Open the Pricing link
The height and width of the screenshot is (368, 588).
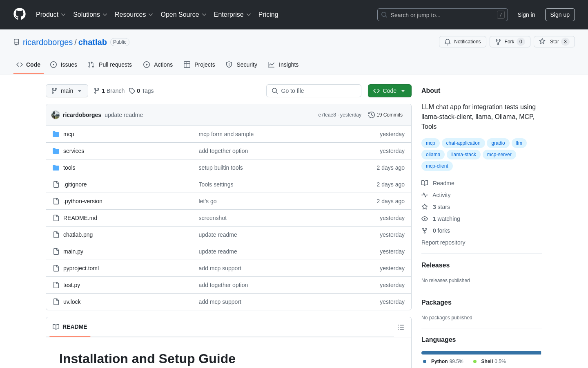coord(268,14)
